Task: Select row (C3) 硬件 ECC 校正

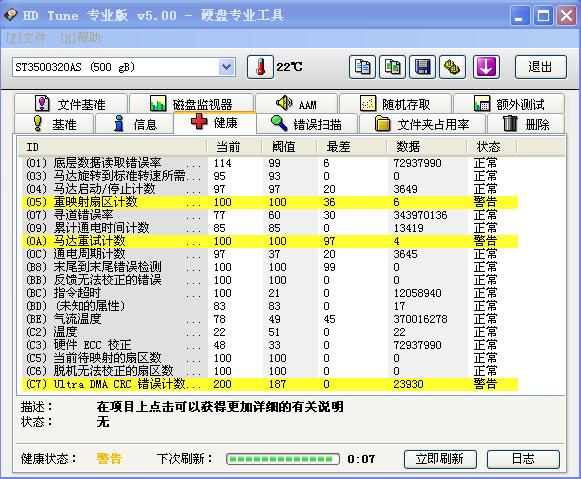Action: point(270,345)
